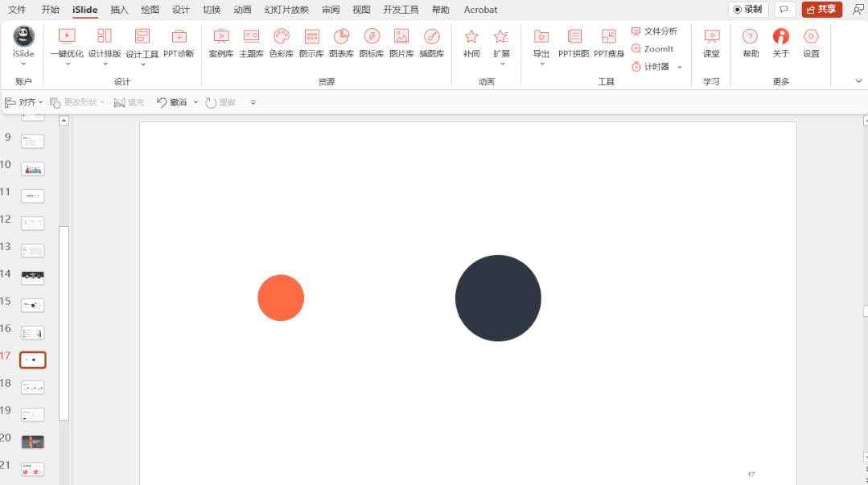Open the 图标库 icon library
Image resolution: width=868 pixels, height=485 pixels.
372,43
